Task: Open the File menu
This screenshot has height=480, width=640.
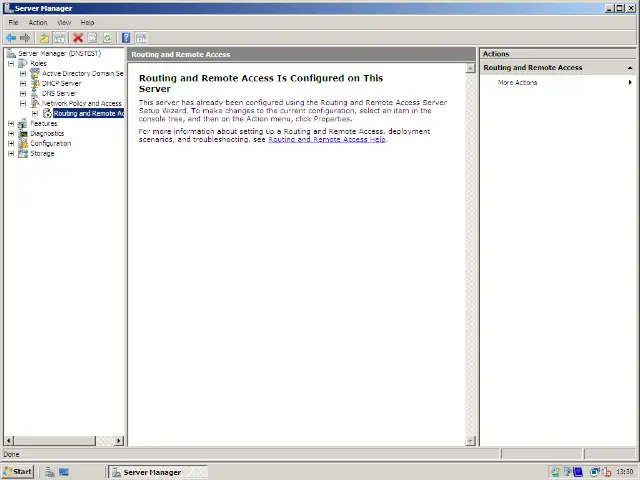Action: pyautogui.click(x=13, y=22)
